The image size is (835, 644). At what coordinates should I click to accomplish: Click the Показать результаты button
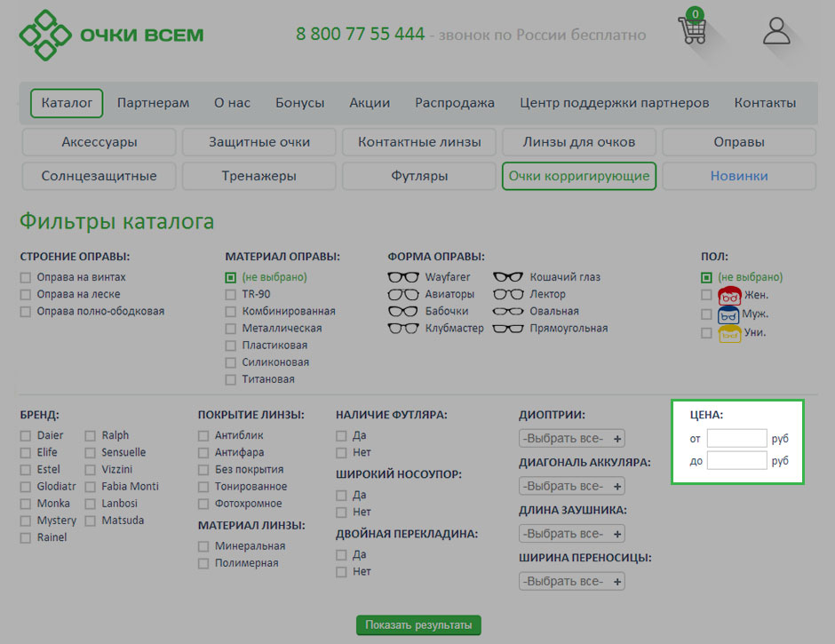pyautogui.click(x=418, y=625)
